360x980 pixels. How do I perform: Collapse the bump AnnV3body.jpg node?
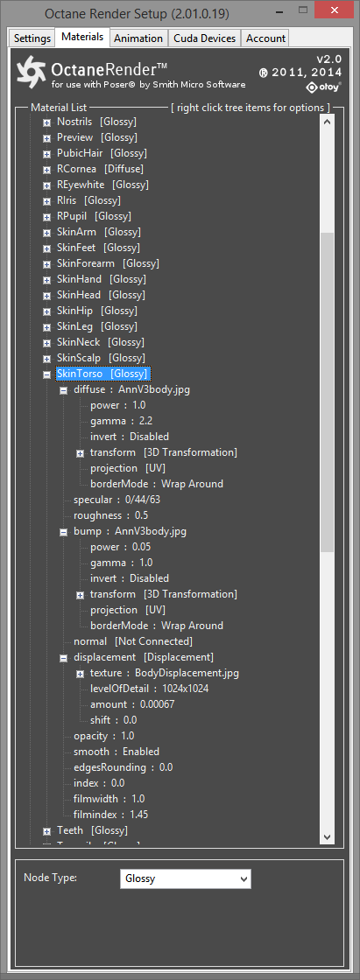(63, 532)
